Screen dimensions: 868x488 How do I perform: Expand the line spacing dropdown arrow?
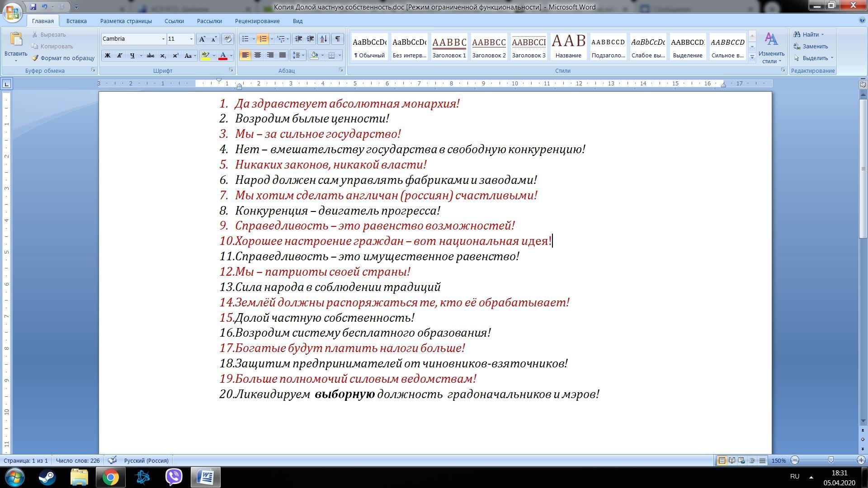point(303,55)
